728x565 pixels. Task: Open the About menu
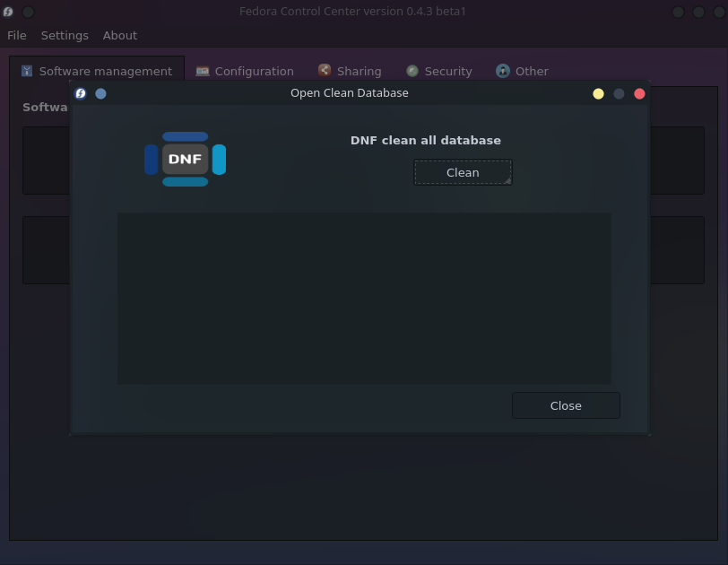click(x=120, y=35)
